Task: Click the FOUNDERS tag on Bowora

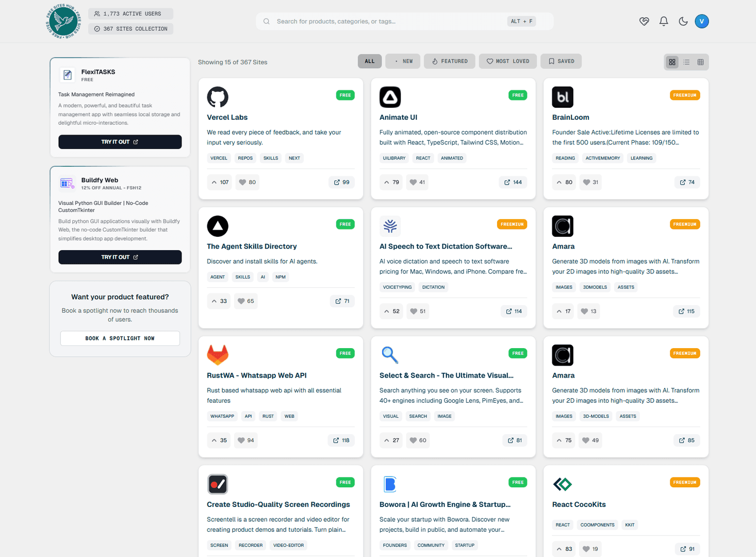Action: pos(395,545)
